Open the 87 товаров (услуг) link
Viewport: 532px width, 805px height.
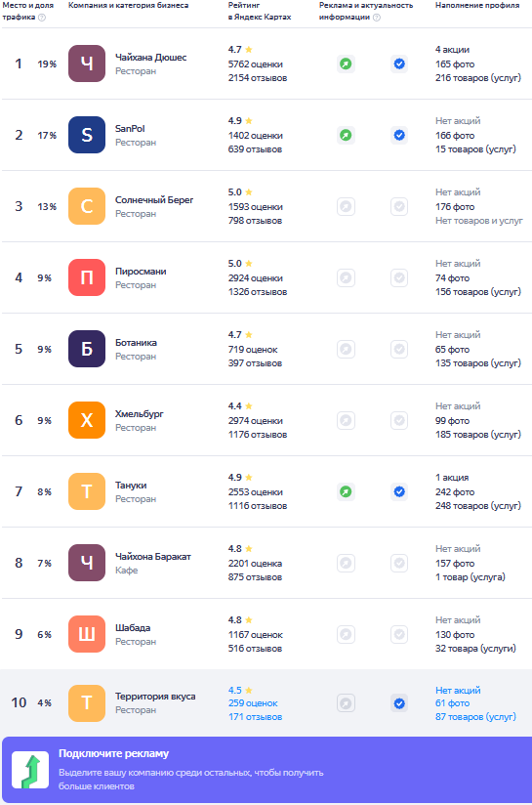pos(475,717)
